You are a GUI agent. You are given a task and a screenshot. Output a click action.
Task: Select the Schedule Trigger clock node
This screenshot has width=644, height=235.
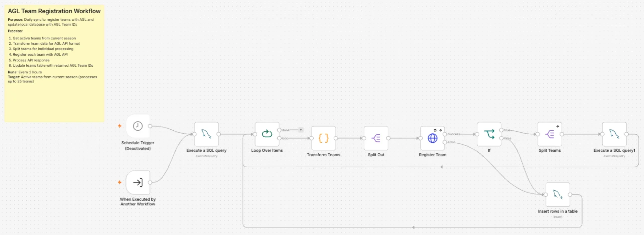point(138,126)
